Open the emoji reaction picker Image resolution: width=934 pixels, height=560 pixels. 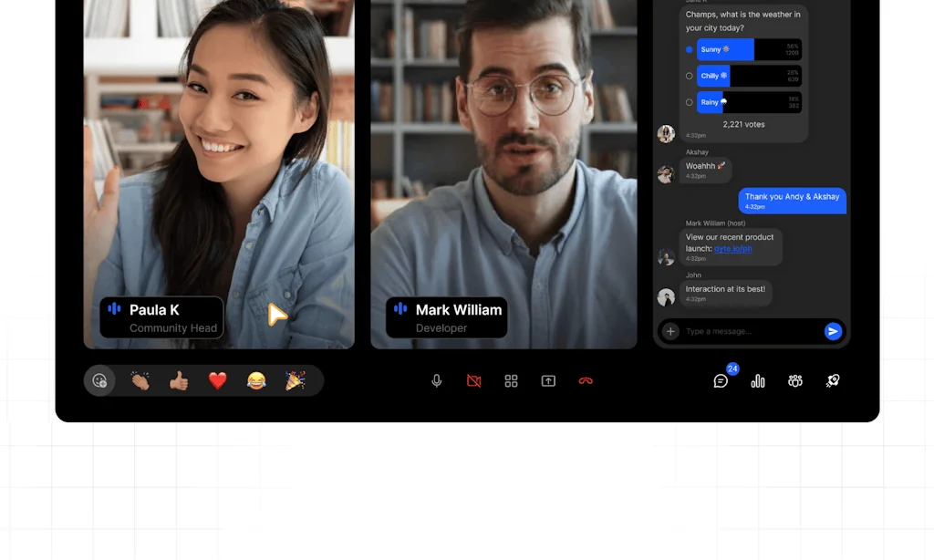[100, 381]
